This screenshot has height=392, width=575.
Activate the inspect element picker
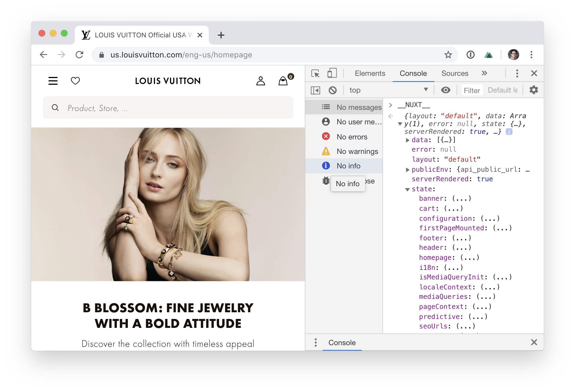(x=315, y=73)
